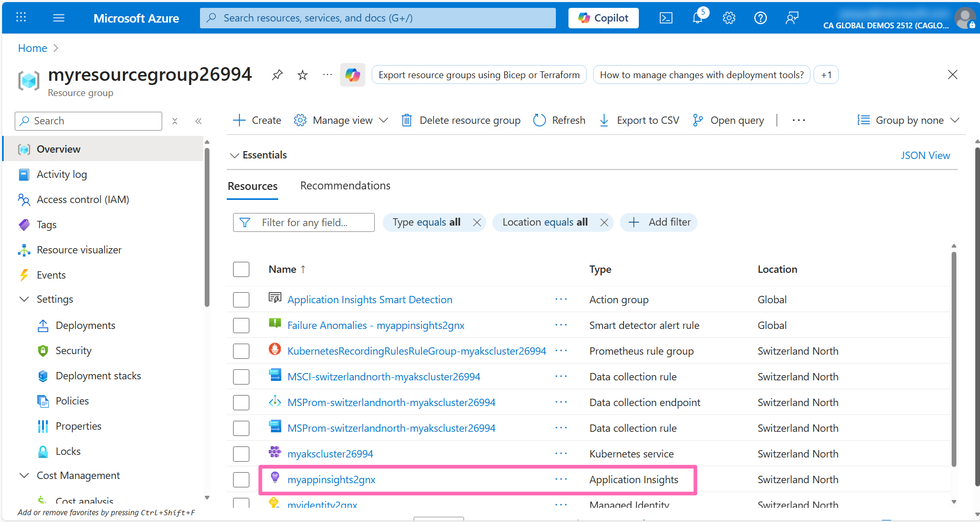Open the Group by none dropdown
The height and width of the screenshot is (522, 980).
(908, 120)
